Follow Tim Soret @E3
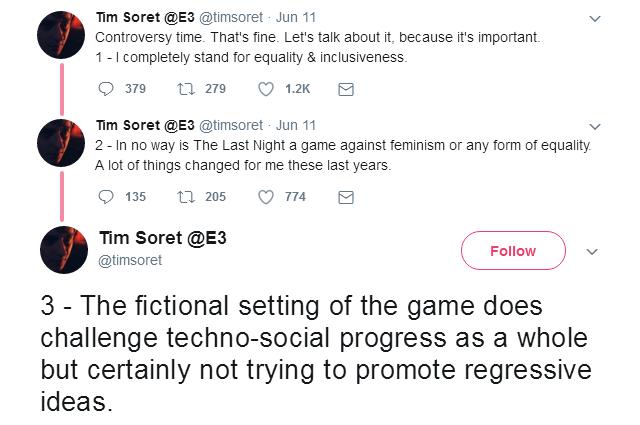The image size is (640, 425). coord(512,251)
